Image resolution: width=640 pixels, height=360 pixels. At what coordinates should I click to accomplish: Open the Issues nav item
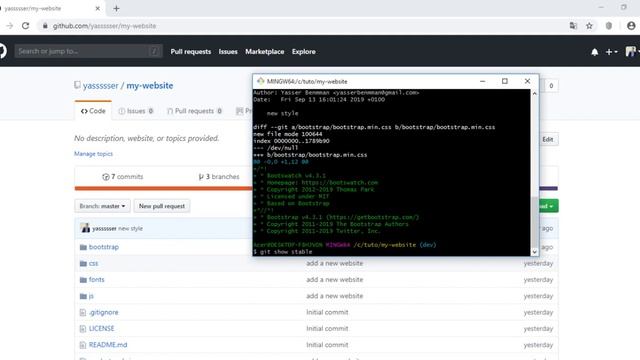pos(228,52)
